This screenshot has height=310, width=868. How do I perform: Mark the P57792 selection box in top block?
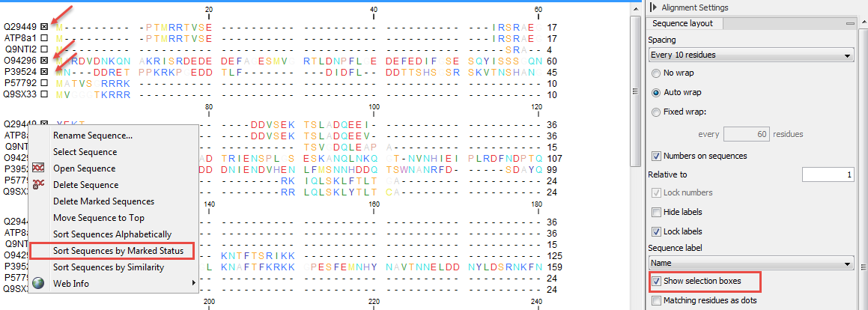(x=45, y=83)
